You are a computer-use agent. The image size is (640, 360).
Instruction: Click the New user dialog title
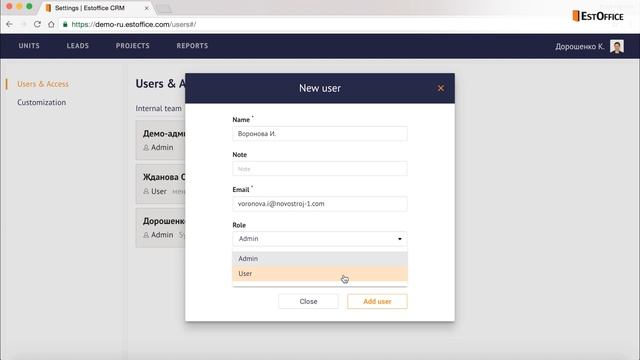pyautogui.click(x=320, y=88)
